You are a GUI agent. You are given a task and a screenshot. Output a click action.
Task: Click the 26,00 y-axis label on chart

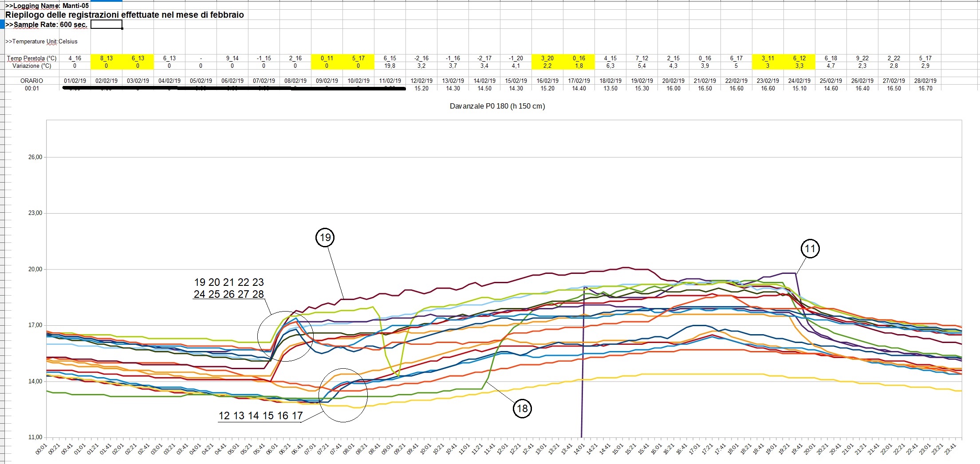35,157
